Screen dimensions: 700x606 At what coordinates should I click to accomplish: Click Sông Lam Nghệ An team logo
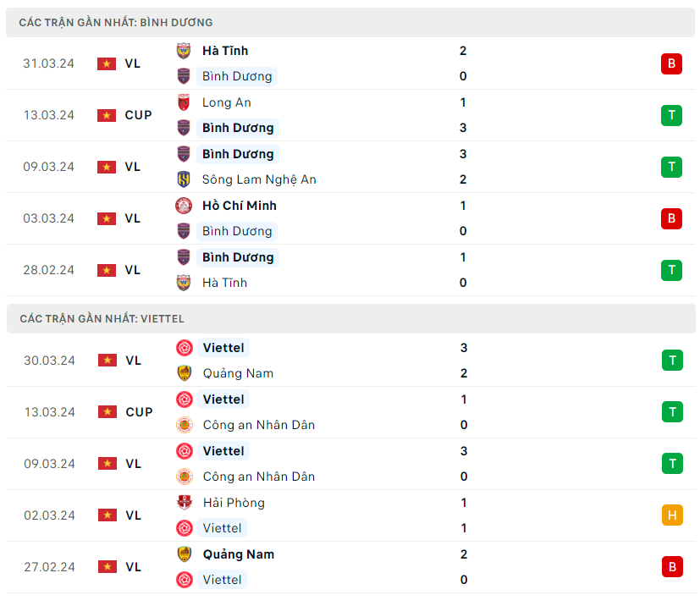[x=184, y=179]
